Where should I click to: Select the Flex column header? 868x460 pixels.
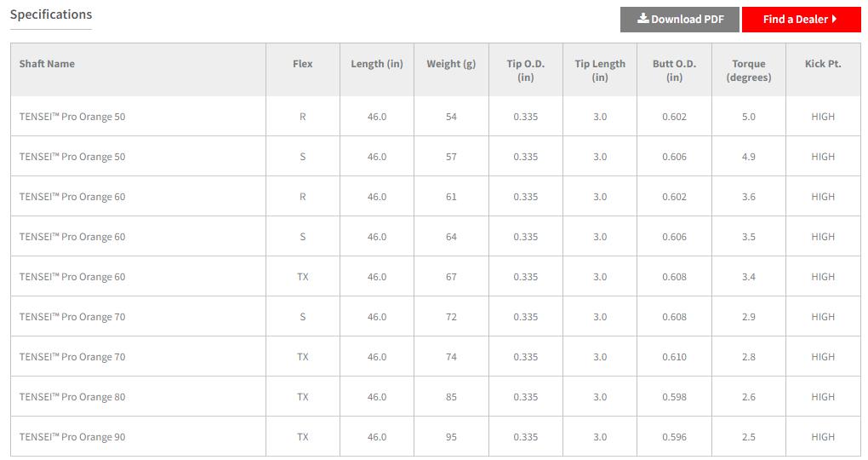click(x=302, y=64)
